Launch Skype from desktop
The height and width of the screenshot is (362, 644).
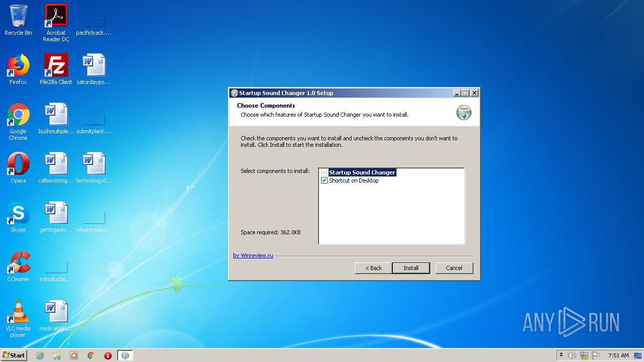tap(18, 217)
